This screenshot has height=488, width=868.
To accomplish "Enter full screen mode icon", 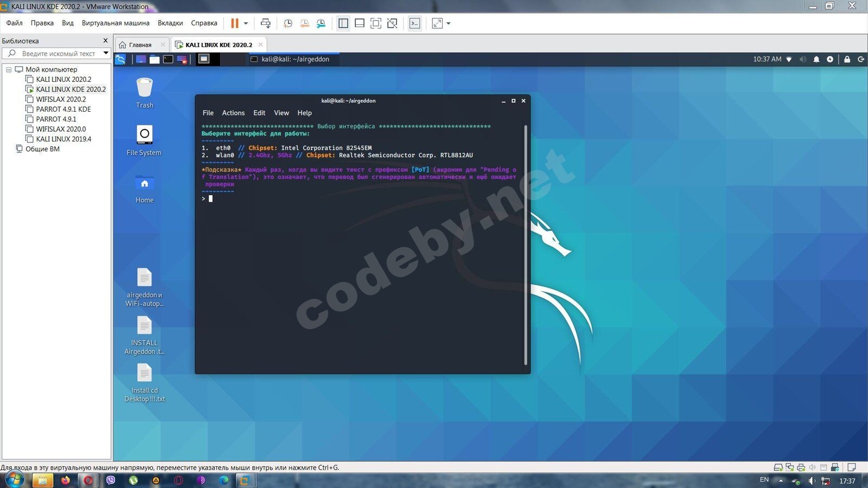I will (x=375, y=23).
